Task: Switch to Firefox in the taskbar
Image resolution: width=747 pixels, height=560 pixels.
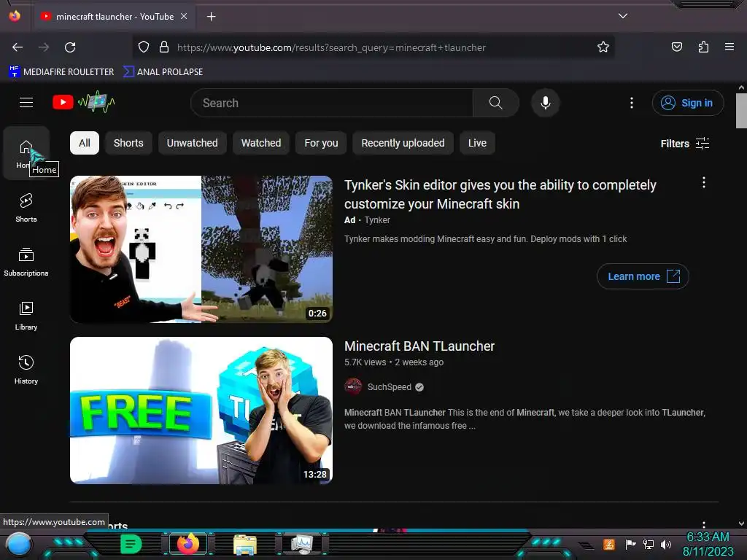Action: coord(187,544)
